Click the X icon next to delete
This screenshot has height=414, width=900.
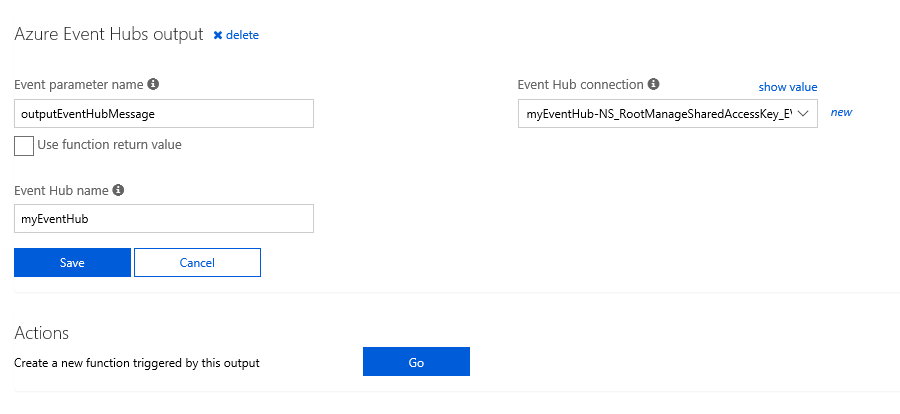pos(218,35)
